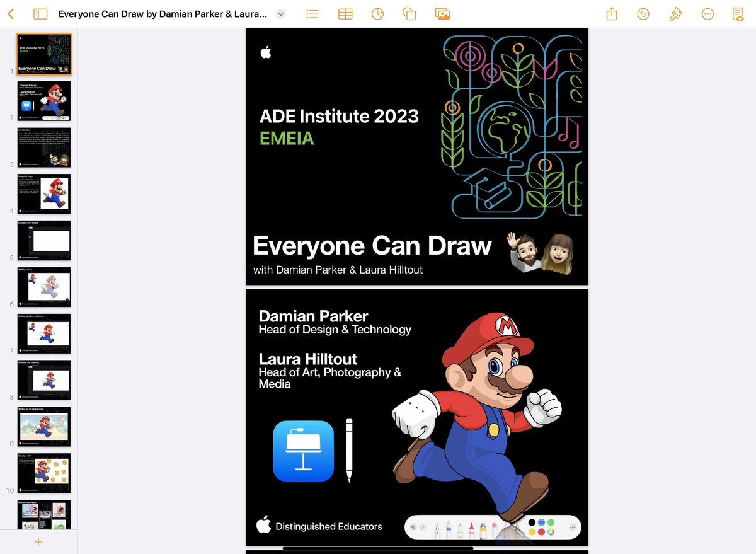Select the Apple Pencil image

pyautogui.click(x=349, y=451)
